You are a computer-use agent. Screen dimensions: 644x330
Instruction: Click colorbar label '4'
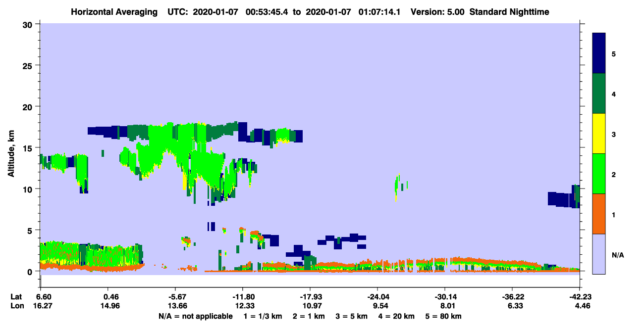[614, 94]
